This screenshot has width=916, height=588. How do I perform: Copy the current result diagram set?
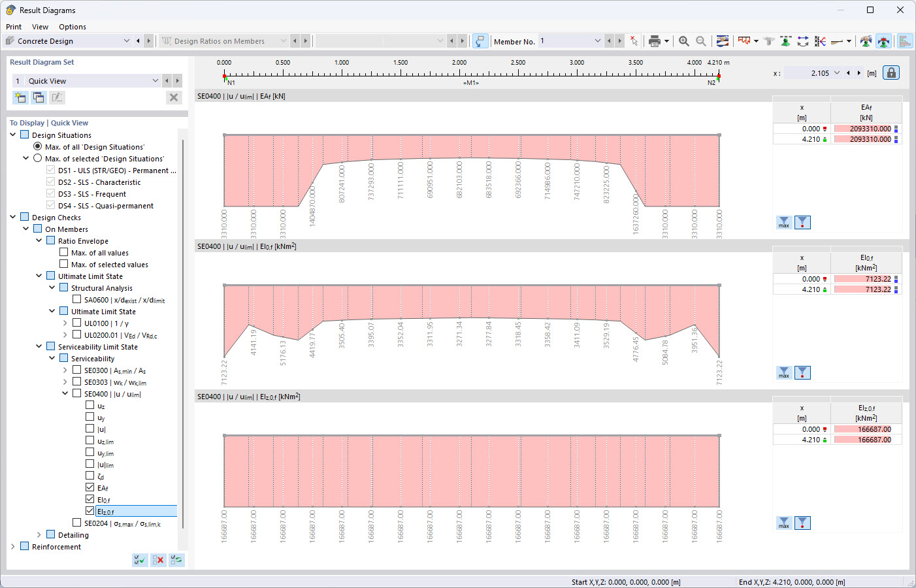click(39, 97)
